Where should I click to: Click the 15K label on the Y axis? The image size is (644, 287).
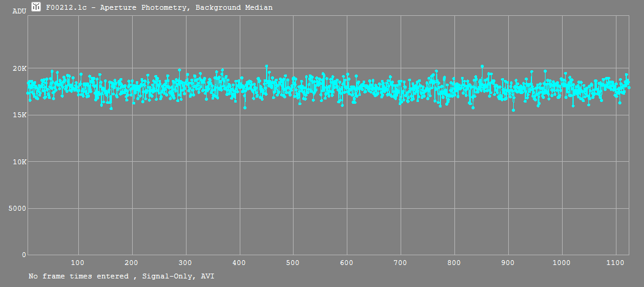pos(20,115)
